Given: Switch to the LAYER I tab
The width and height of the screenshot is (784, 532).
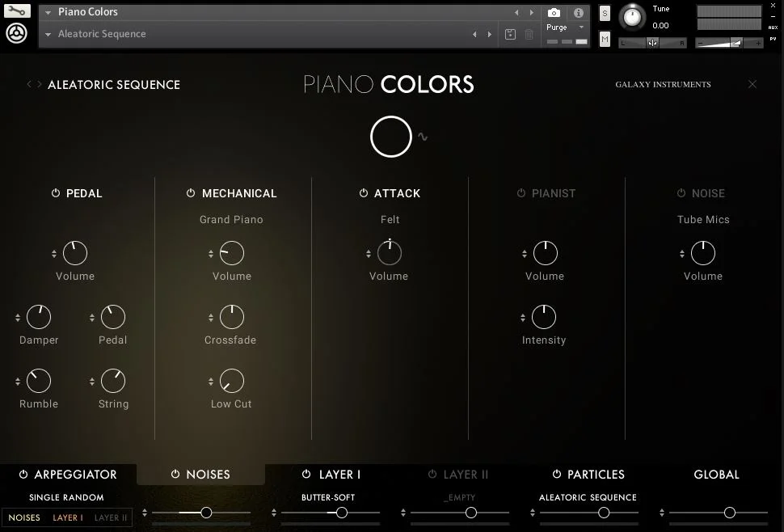Looking at the screenshot, I should [339, 475].
